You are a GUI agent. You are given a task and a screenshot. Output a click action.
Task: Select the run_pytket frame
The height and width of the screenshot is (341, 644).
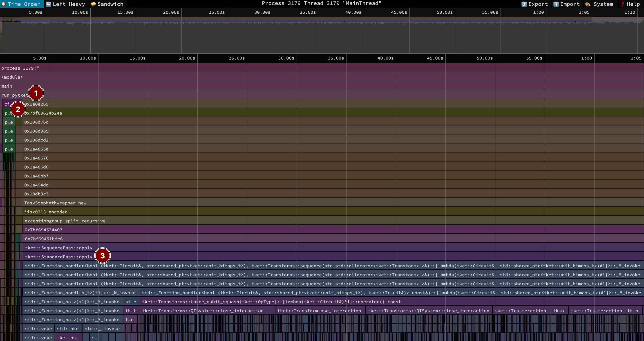[14, 95]
